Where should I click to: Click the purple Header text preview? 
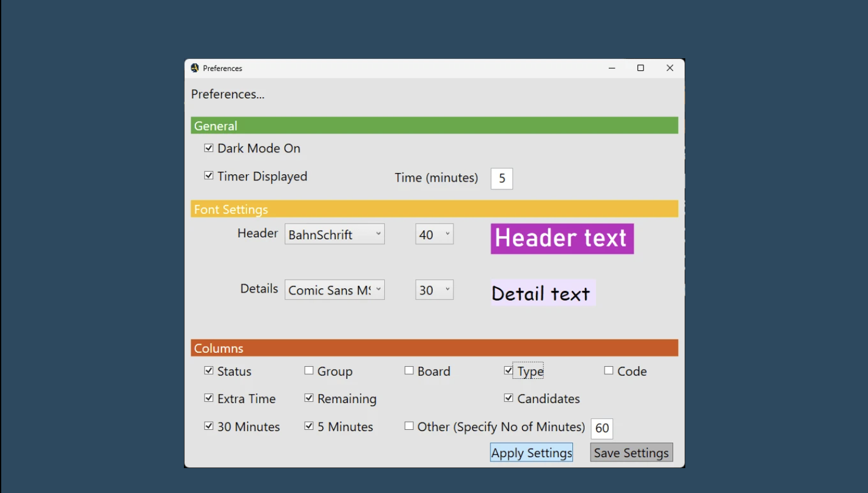point(562,239)
